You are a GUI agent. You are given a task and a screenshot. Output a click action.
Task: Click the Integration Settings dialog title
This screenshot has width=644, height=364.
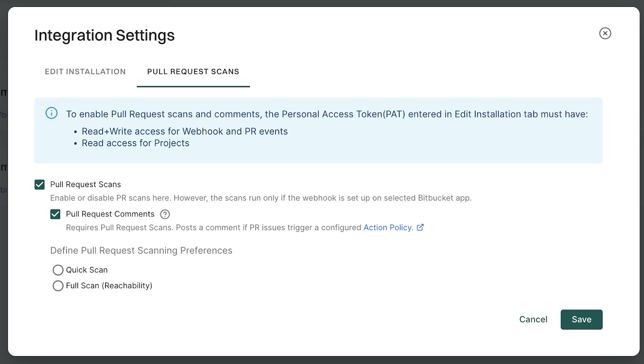[x=104, y=35]
